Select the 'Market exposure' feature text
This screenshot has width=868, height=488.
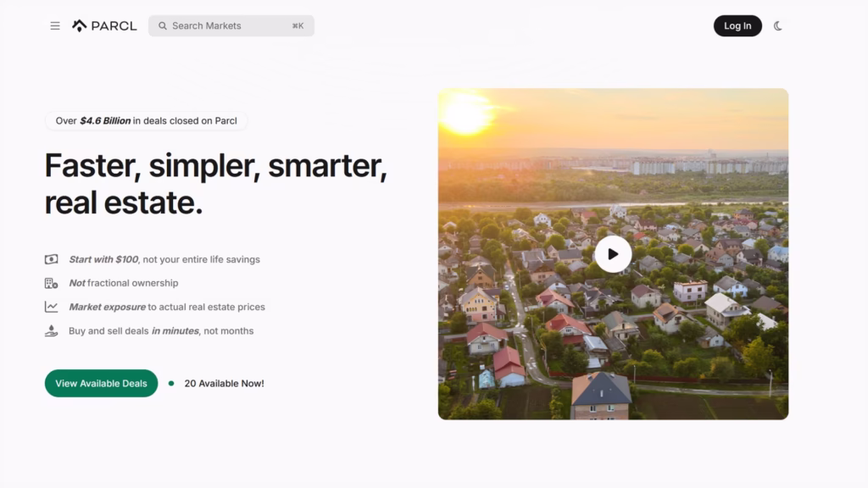(167, 308)
